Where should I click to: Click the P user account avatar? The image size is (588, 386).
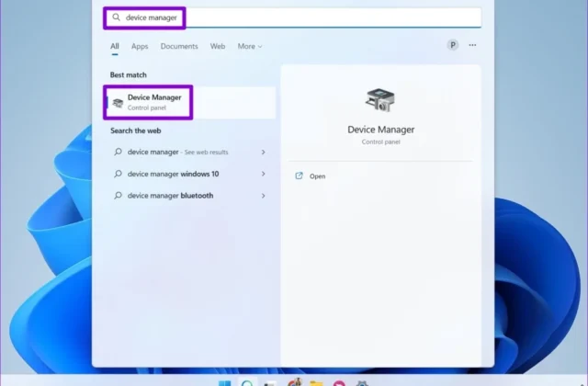pos(453,45)
